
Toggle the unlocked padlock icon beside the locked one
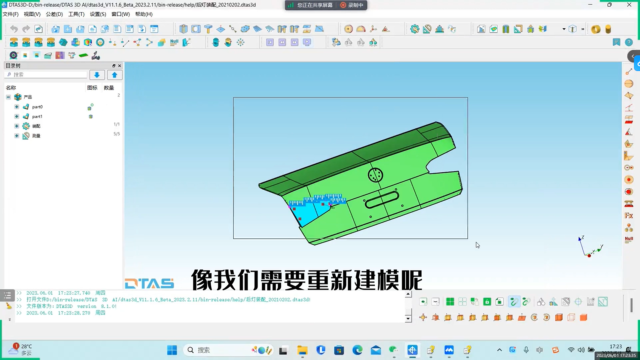500,302
